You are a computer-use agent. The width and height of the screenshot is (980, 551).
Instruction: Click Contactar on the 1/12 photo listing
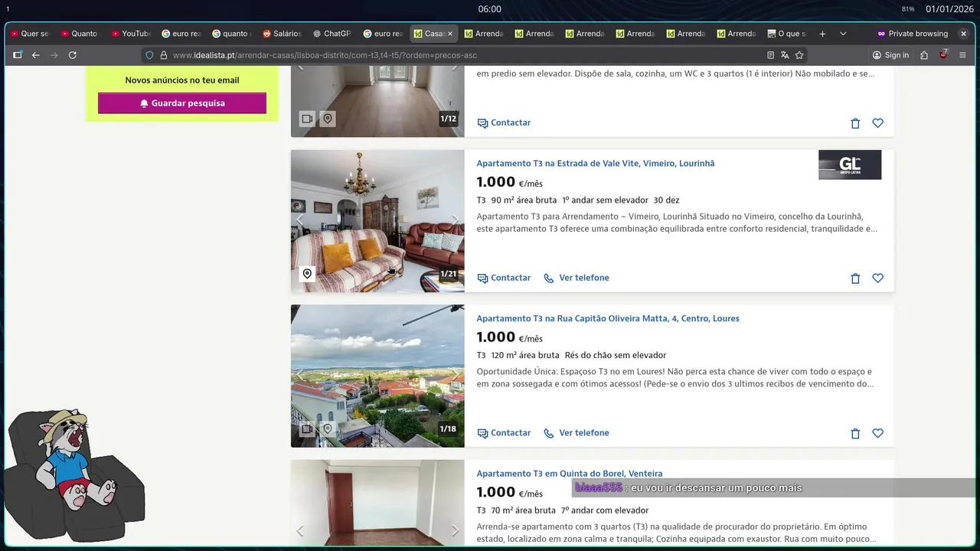504,122
